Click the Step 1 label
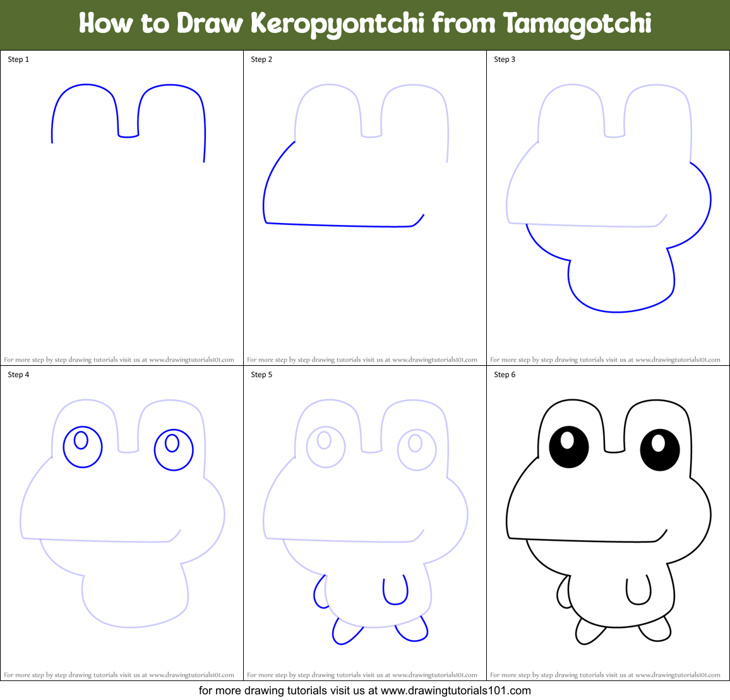The height and width of the screenshot is (700, 730). (17, 59)
